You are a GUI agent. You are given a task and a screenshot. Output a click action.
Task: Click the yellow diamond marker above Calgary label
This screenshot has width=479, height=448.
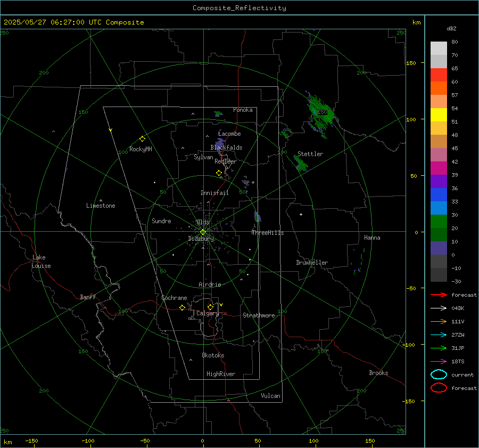point(210,307)
